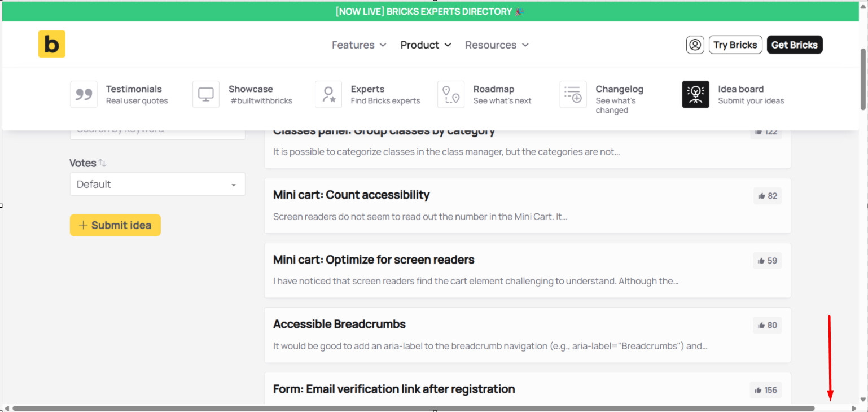
Task: Open the account profile icon
Action: [x=695, y=45]
